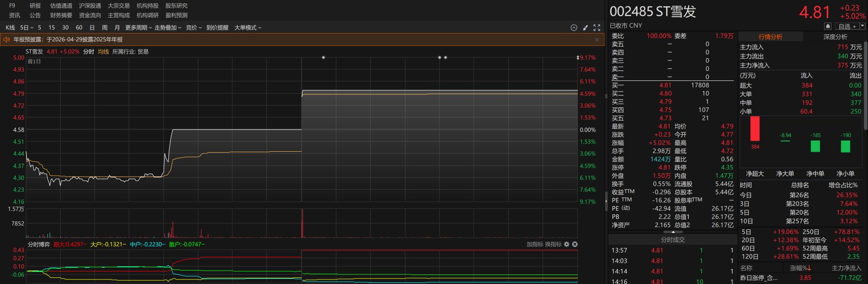Image resolution: width=868 pixels, height=284 pixels.
Task: Remove the 分时博弈 indicator panel
Action: (x=575, y=244)
